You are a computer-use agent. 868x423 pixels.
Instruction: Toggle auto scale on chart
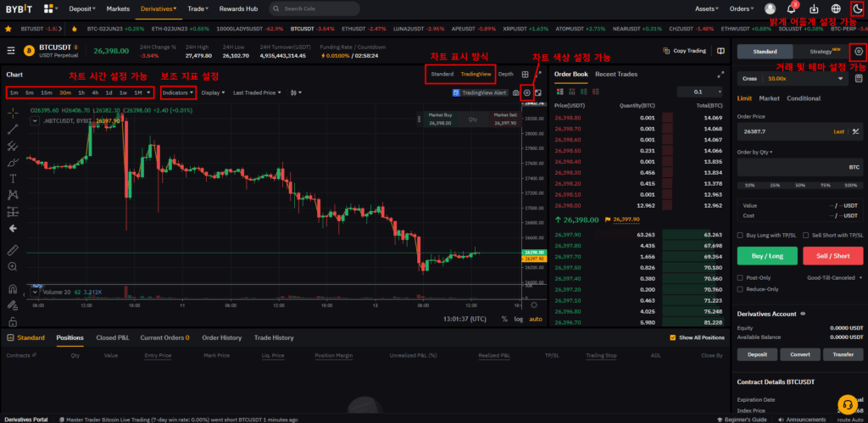(536, 319)
